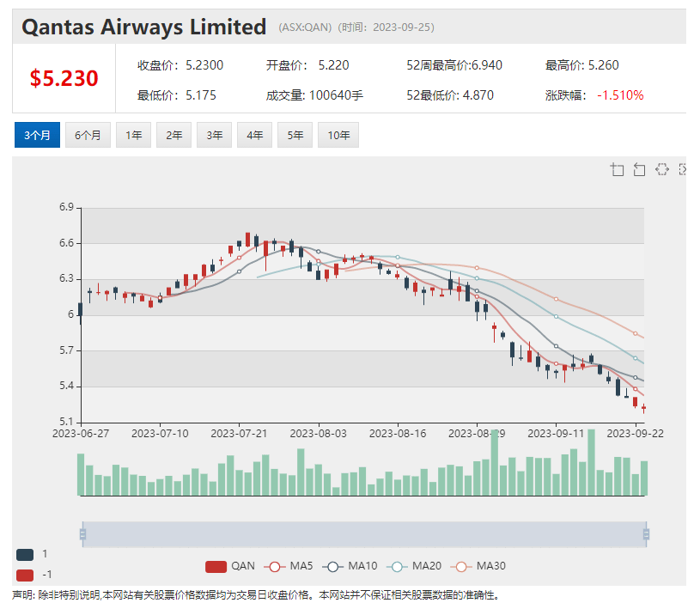Click the 52最低价: 4.870 value
This screenshot has height=609, width=700.
(450, 95)
